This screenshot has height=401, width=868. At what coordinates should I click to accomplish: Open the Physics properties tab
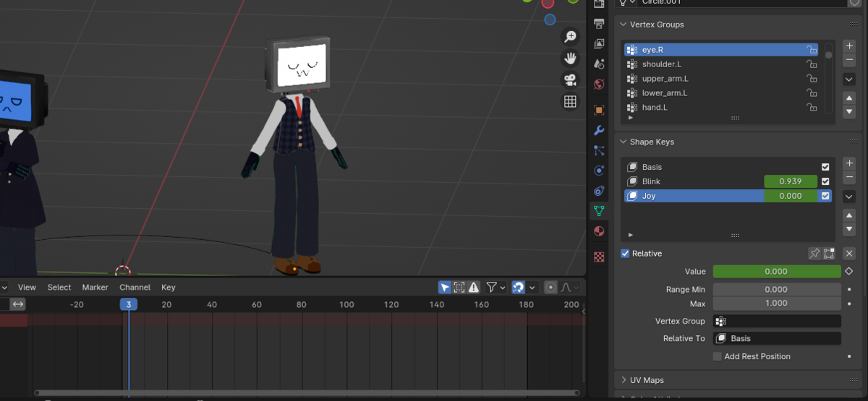click(599, 171)
